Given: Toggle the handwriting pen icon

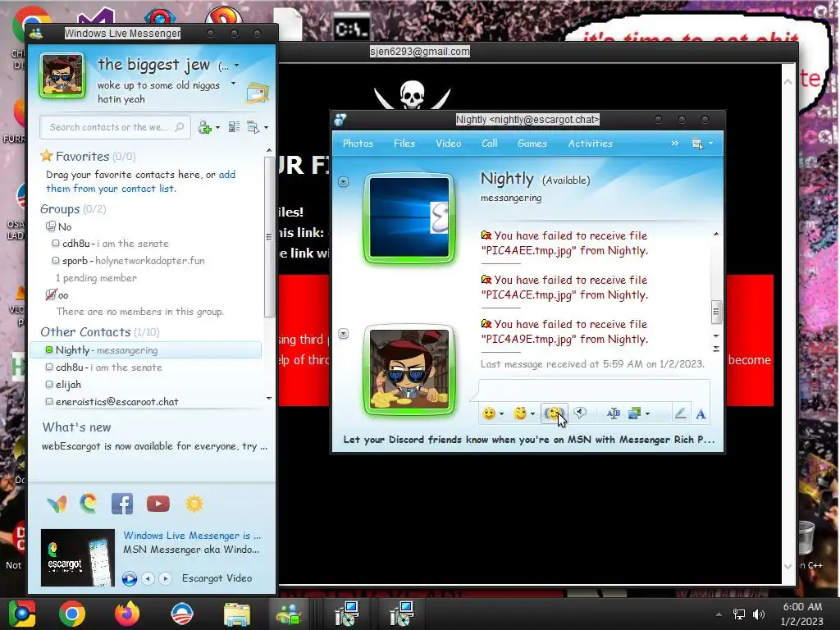Looking at the screenshot, I should [x=680, y=413].
